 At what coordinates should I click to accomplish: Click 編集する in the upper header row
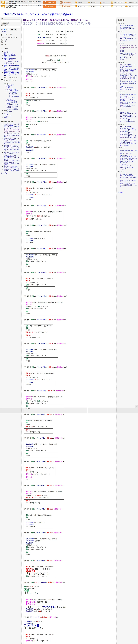pos(104,3)
